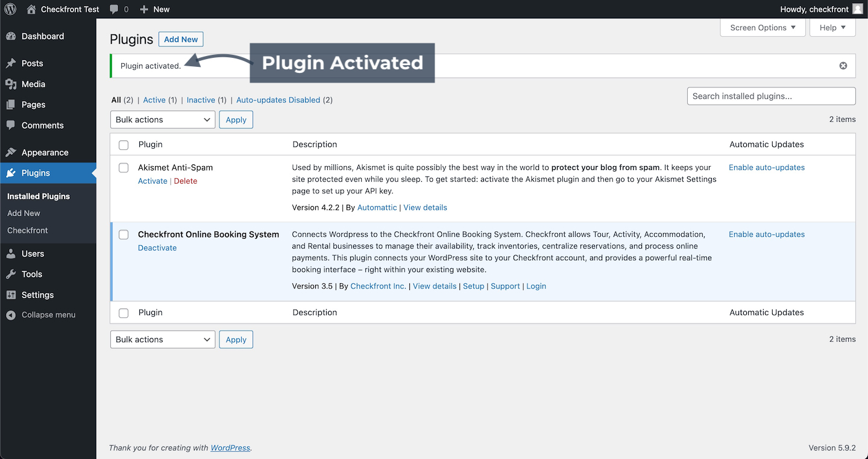
Task: Click the Posts pushpin icon
Action: [11, 63]
